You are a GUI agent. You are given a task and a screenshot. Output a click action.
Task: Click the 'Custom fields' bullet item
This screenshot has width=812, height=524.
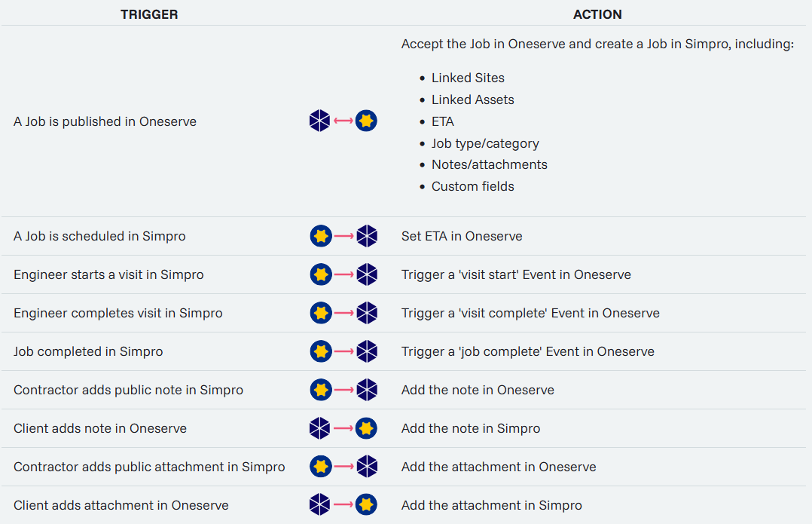472,186
